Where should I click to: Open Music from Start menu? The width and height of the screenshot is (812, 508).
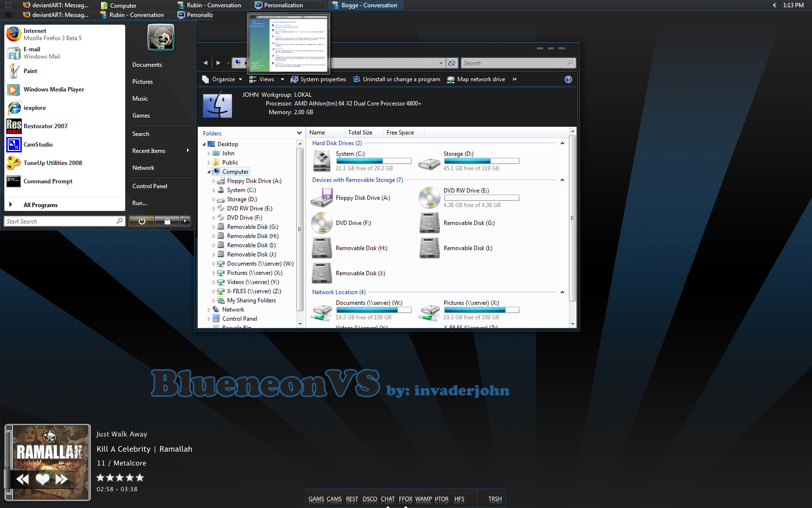point(140,99)
